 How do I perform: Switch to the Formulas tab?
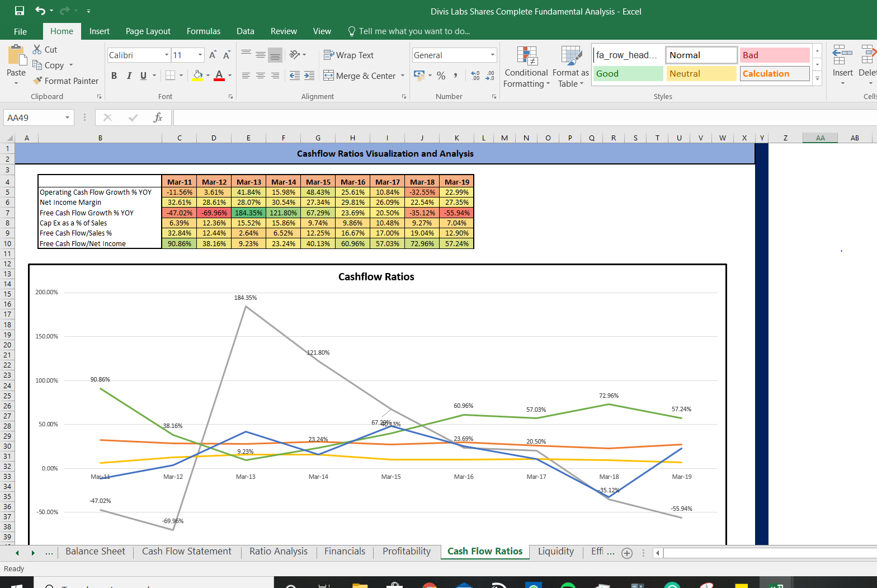point(204,31)
